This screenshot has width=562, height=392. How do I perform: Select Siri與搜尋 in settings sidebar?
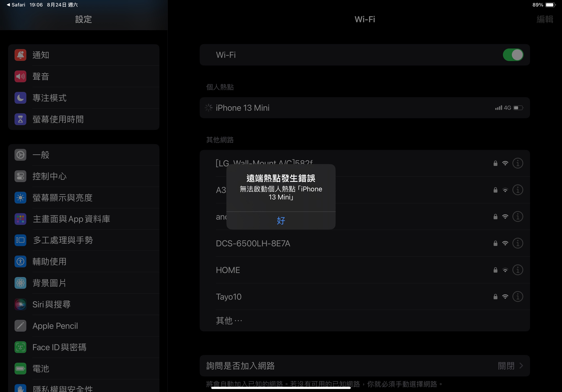tap(84, 305)
